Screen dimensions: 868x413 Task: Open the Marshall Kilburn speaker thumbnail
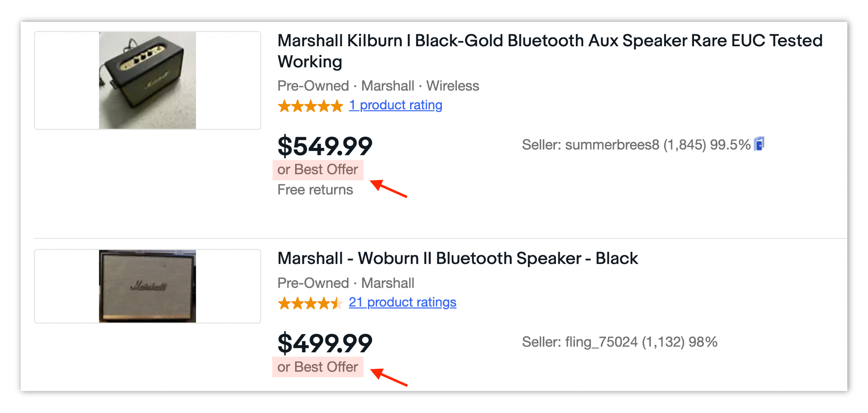click(x=148, y=81)
